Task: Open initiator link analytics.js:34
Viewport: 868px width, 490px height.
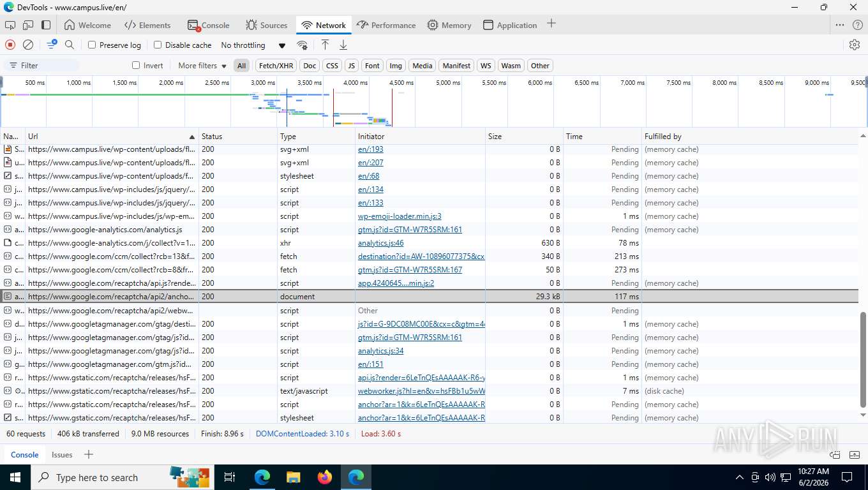Action: (381, 351)
